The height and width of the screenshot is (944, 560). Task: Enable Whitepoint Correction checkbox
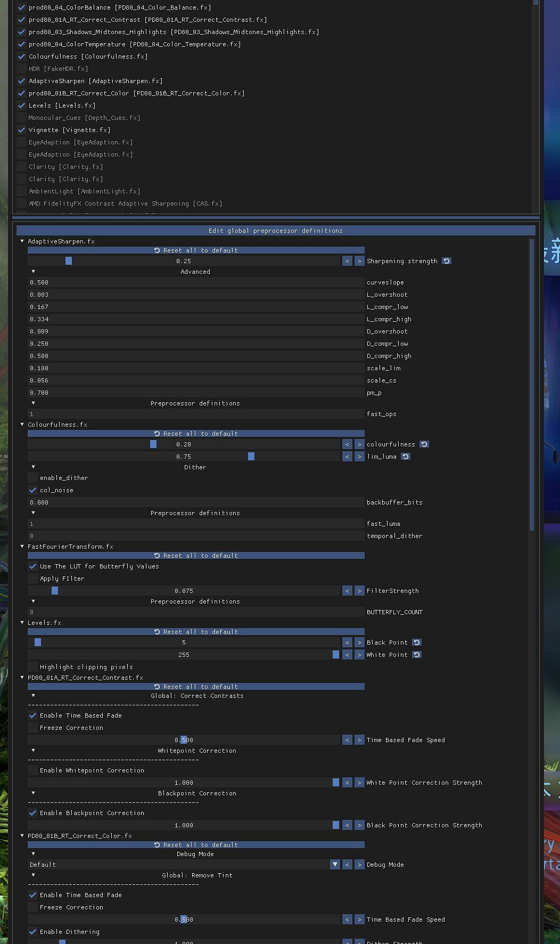point(33,770)
